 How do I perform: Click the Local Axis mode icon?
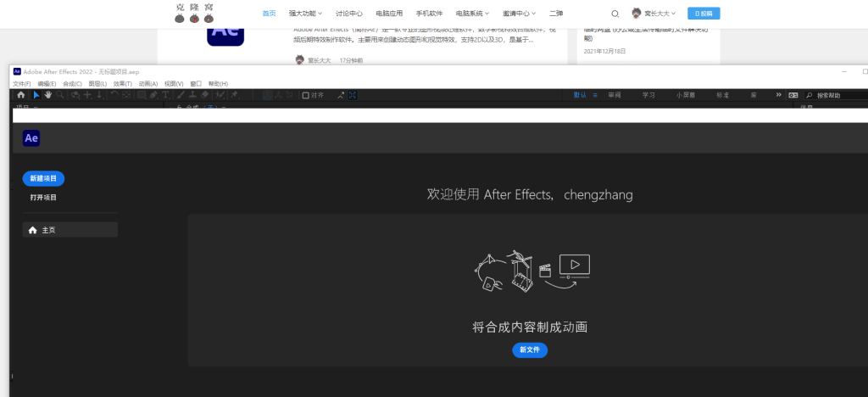[268, 95]
